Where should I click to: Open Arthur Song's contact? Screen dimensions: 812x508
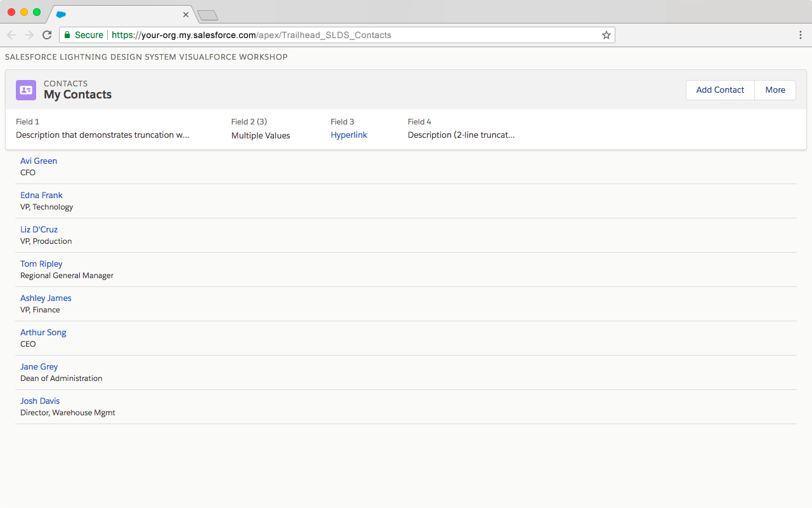(x=43, y=333)
